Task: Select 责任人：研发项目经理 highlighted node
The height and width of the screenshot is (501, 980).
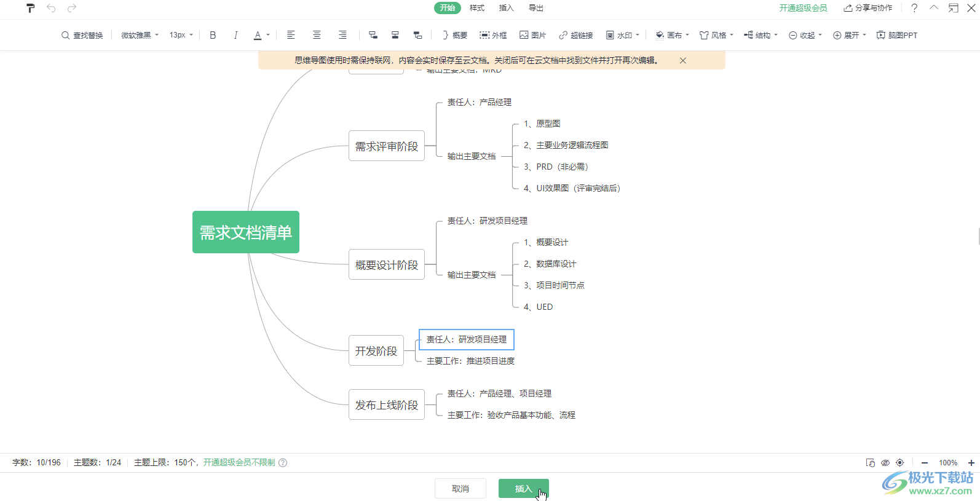Action: tap(467, 339)
